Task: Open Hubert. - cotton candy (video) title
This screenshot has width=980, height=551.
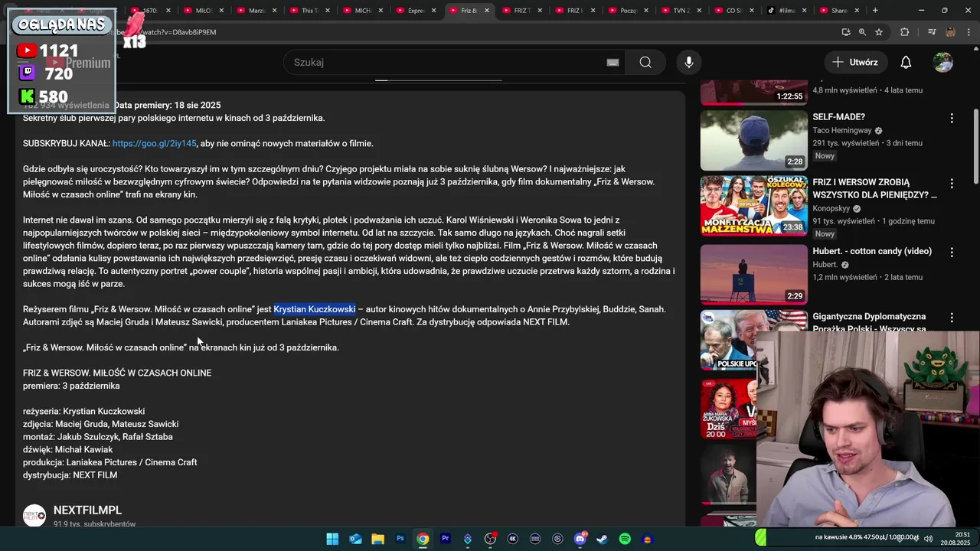Action: point(872,251)
